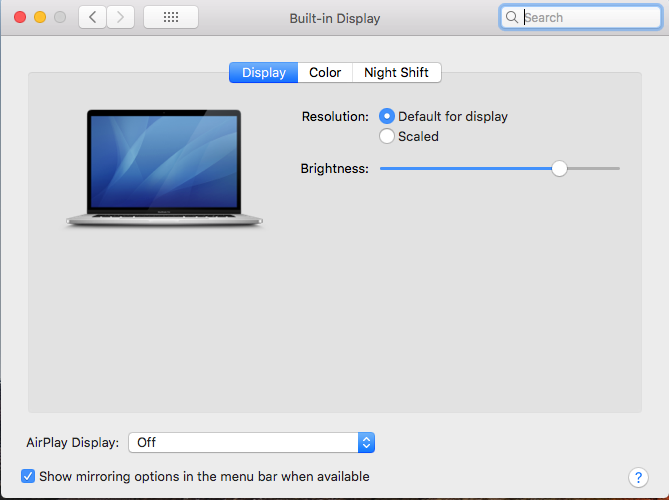Go back using the left chevron button
Viewport: 669px width, 500px height.
[x=92, y=17]
